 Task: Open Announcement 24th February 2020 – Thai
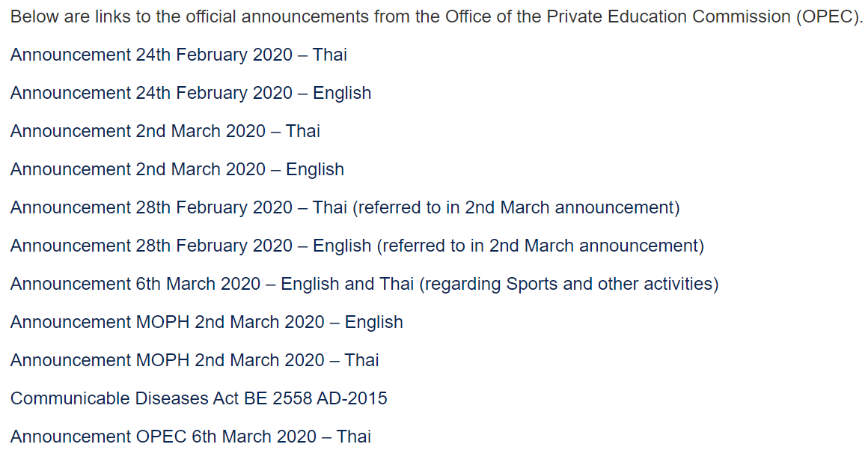(178, 55)
